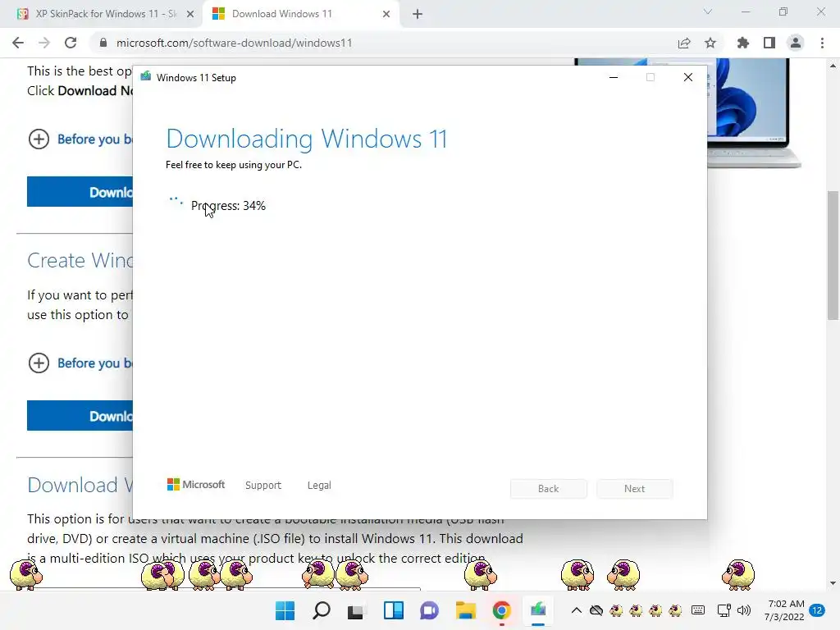Close the XP SkinPack tab

[190, 14]
